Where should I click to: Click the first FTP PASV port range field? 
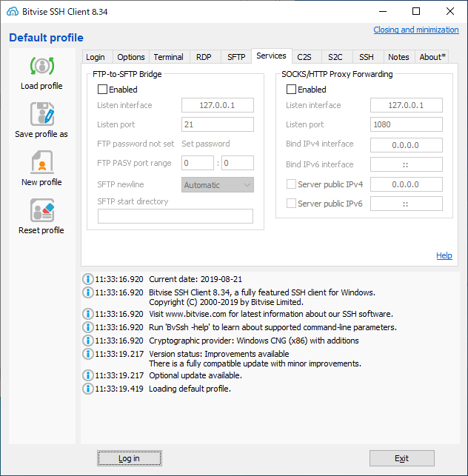(x=198, y=163)
